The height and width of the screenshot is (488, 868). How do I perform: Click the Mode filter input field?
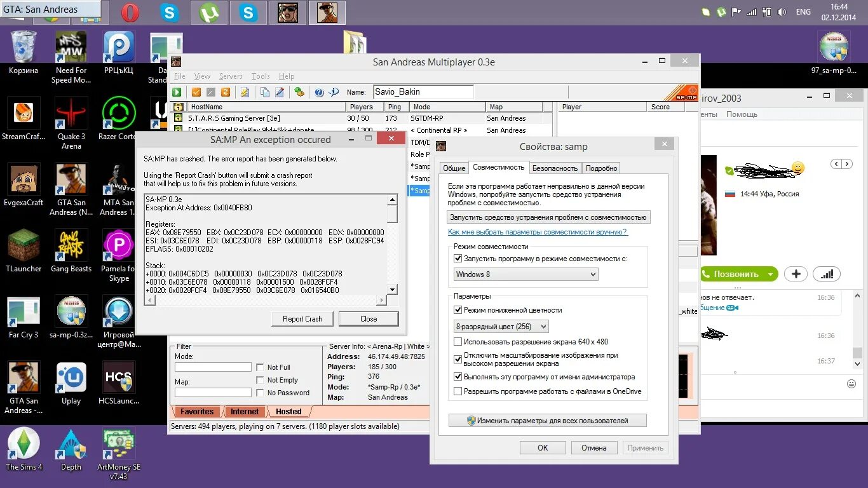[213, 367]
